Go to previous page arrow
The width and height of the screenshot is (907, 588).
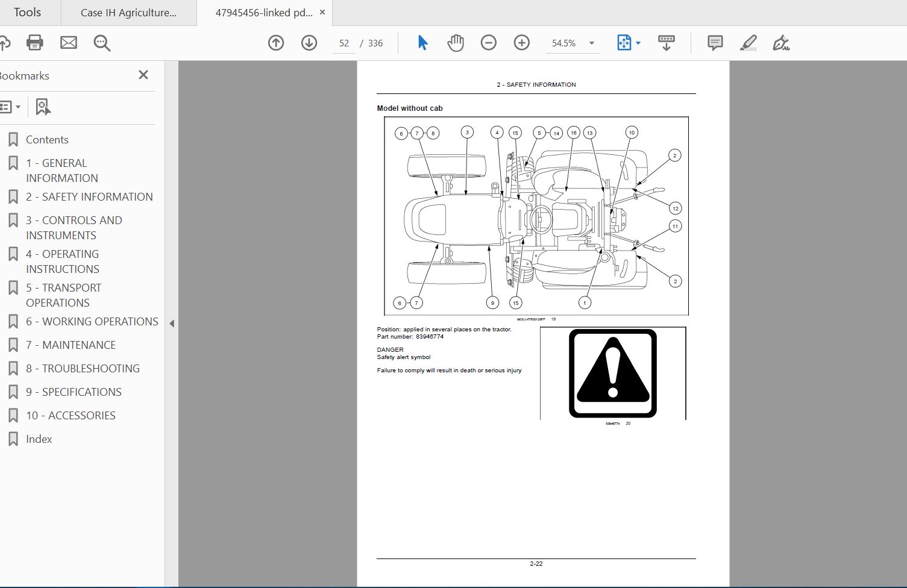pyautogui.click(x=276, y=43)
